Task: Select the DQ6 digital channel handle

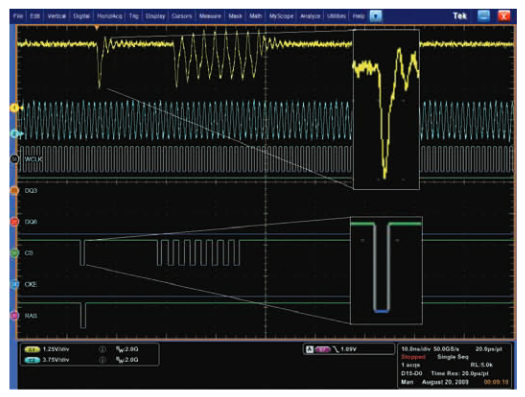Action: point(14,222)
